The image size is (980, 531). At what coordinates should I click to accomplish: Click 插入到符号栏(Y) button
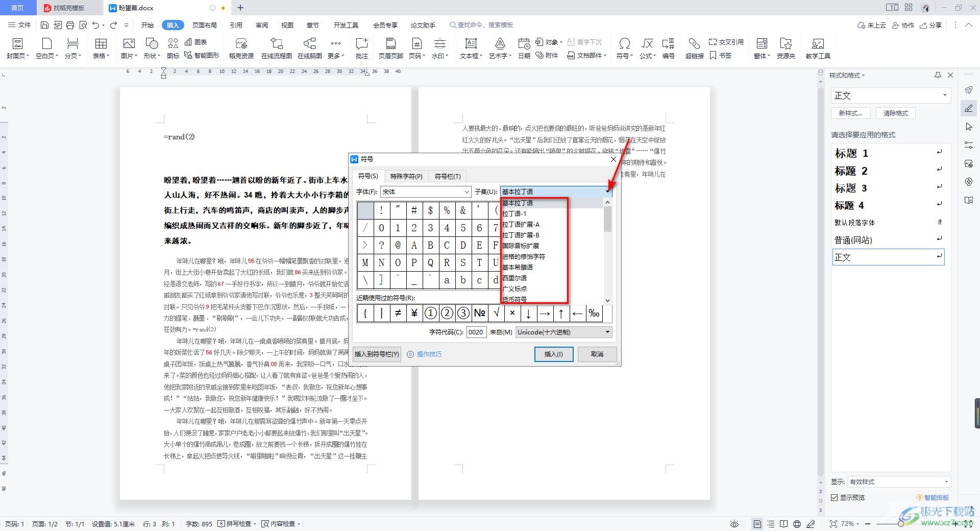[x=377, y=354]
